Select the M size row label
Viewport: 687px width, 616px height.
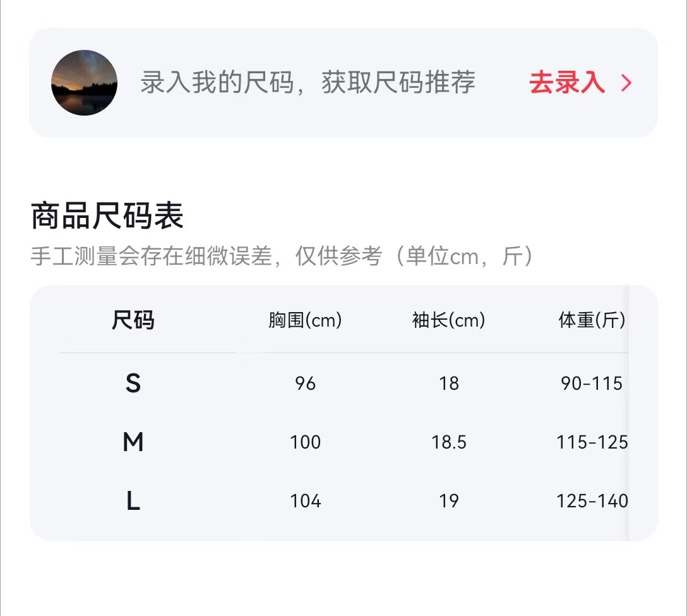tap(133, 442)
